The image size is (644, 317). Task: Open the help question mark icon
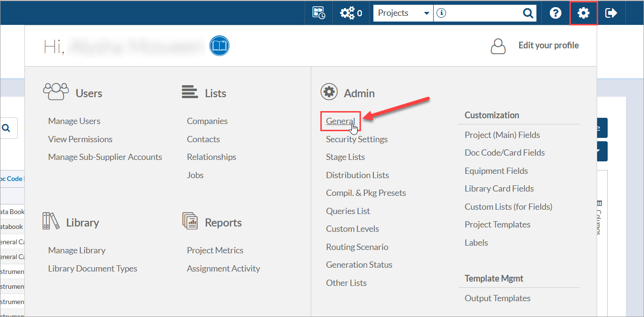(x=555, y=13)
